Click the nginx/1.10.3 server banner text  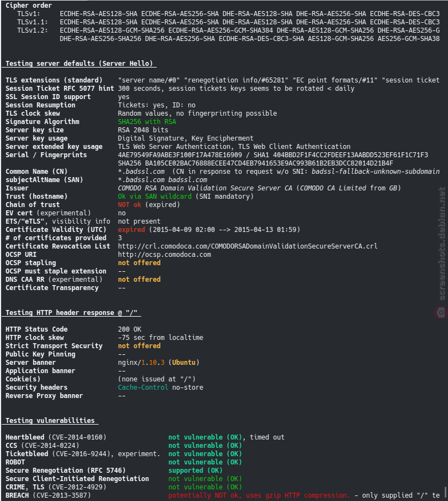click(141, 363)
